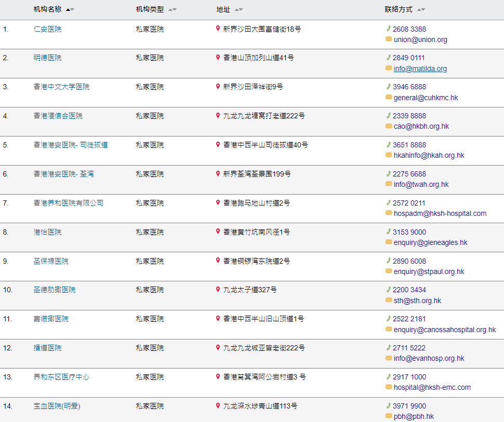Image resolution: width=504 pixels, height=422 pixels.
Task: Open 香港港安医院- 司徒拔道 link
Action: tap(71, 145)
